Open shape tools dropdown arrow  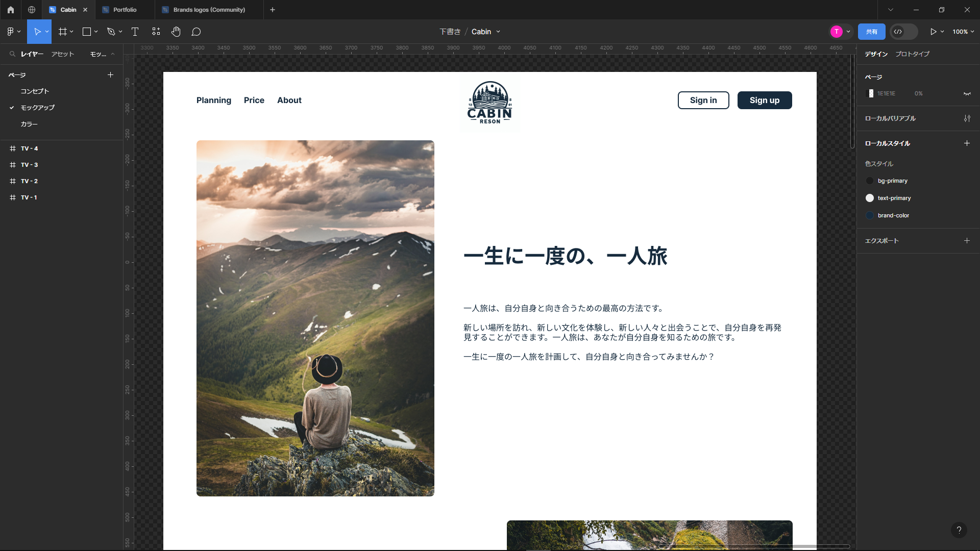point(96,32)
